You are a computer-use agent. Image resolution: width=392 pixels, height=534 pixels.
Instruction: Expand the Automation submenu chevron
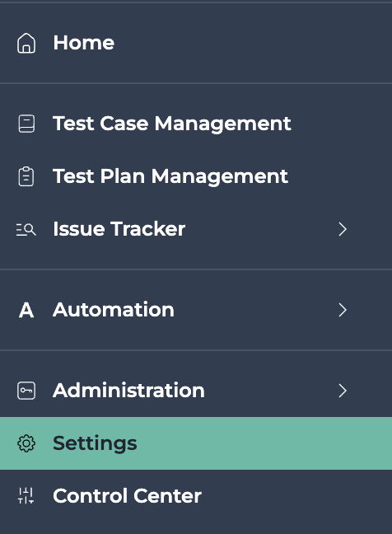pyautogui.click(x=343, y=310)
